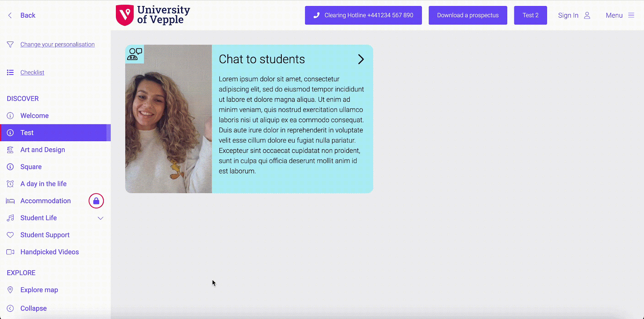644x319 pixels.
Task: Click the EXPLORE section heading
Action: click(21, 273)
